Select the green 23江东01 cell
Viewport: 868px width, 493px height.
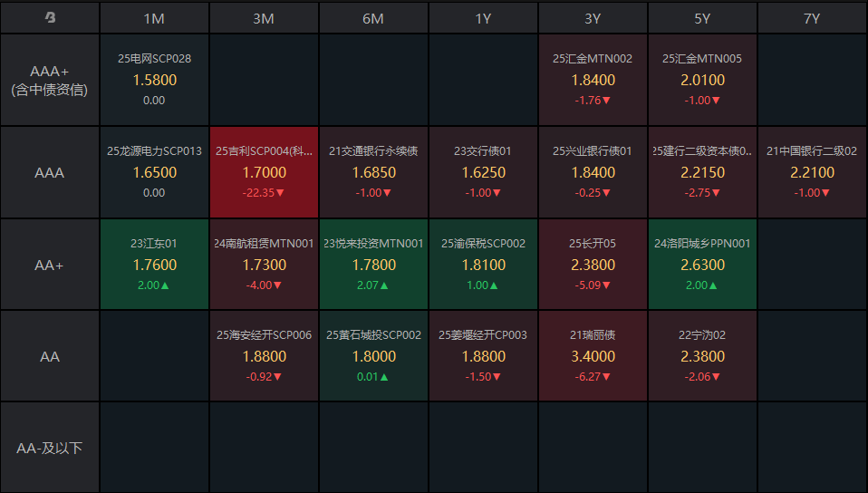(x=154, y=265)
